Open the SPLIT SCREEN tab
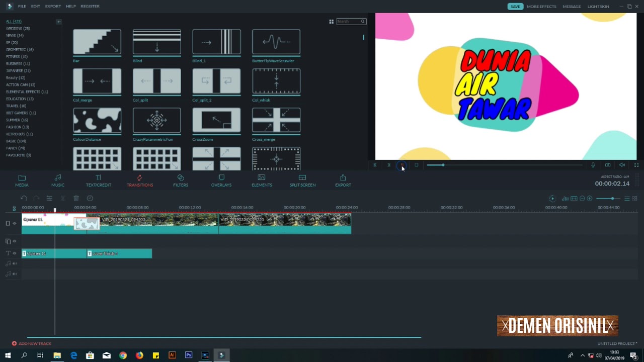 (302, 181)
